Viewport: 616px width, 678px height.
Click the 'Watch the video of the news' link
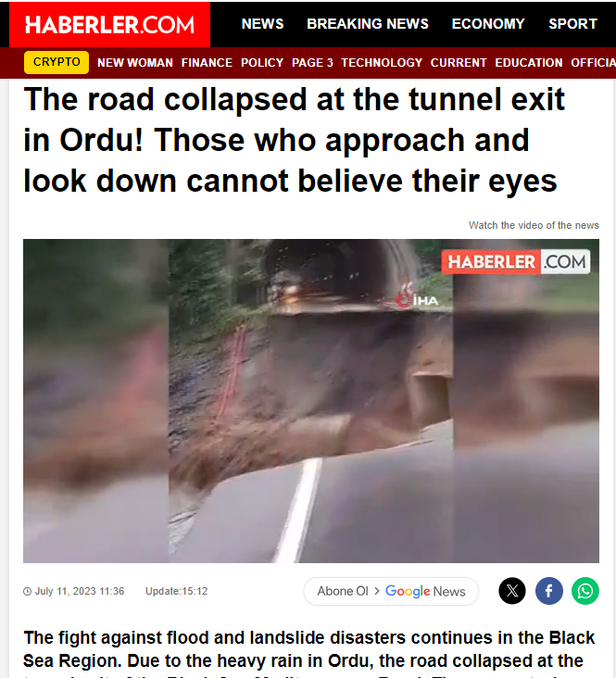coord(534,225)
